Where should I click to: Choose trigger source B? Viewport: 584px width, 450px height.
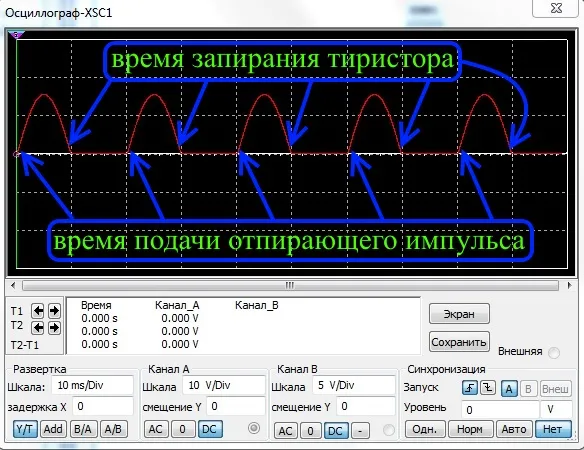coord(528,389)
